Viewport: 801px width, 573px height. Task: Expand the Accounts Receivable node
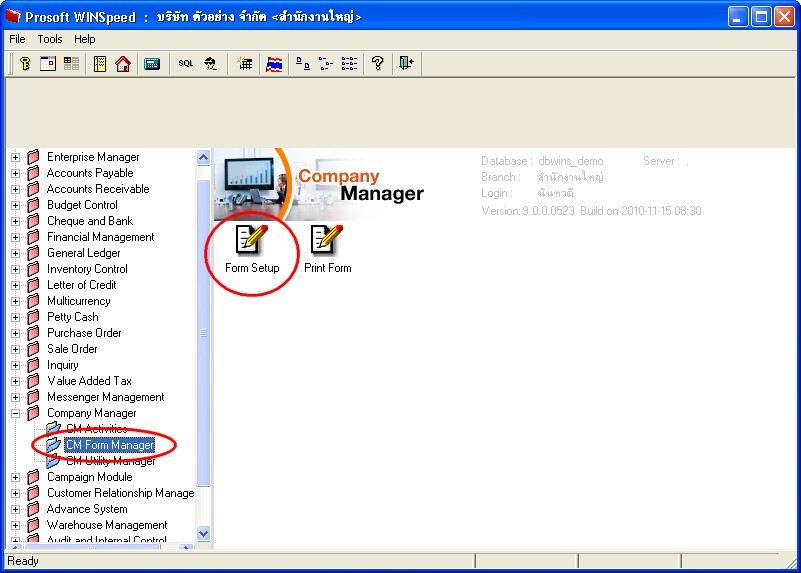tap(15, 189)
